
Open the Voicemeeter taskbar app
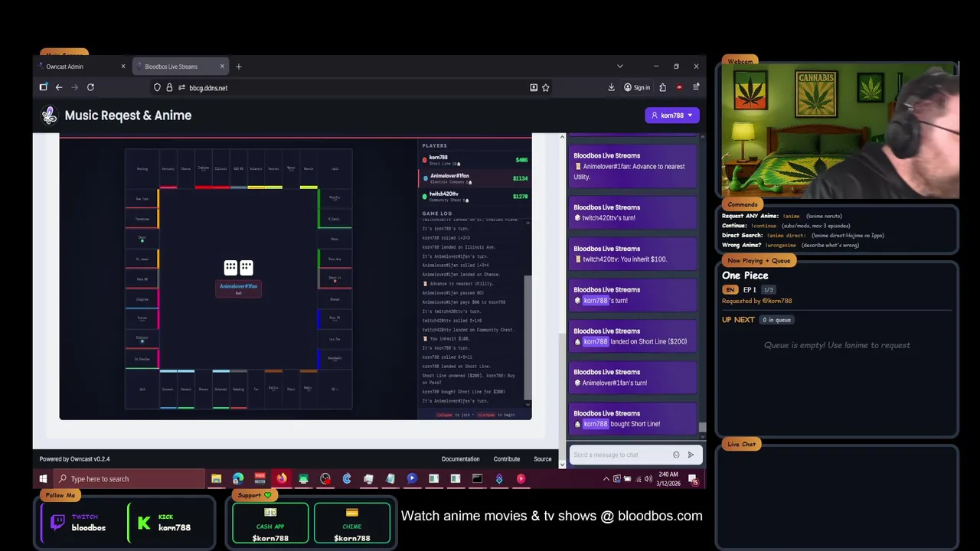click(x=260, y=479)
